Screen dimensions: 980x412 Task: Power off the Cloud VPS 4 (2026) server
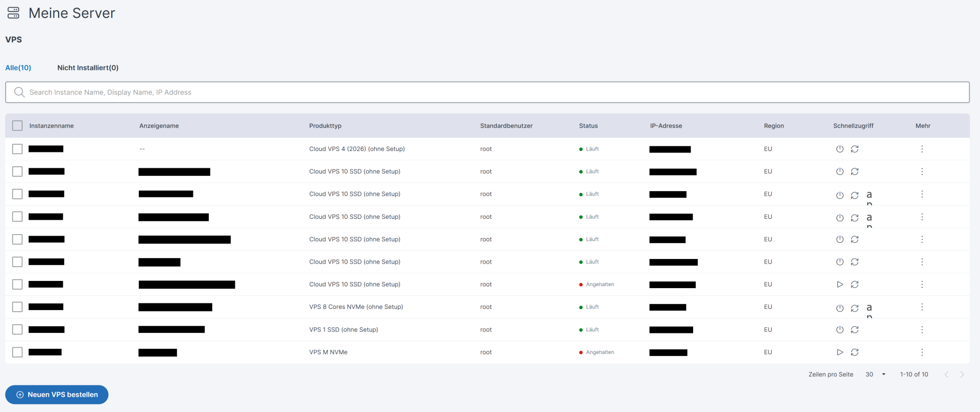[840, 149]
